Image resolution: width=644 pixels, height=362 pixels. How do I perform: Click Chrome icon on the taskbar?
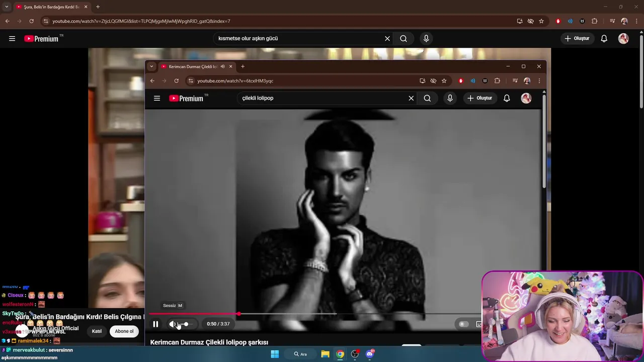(340, 354)
